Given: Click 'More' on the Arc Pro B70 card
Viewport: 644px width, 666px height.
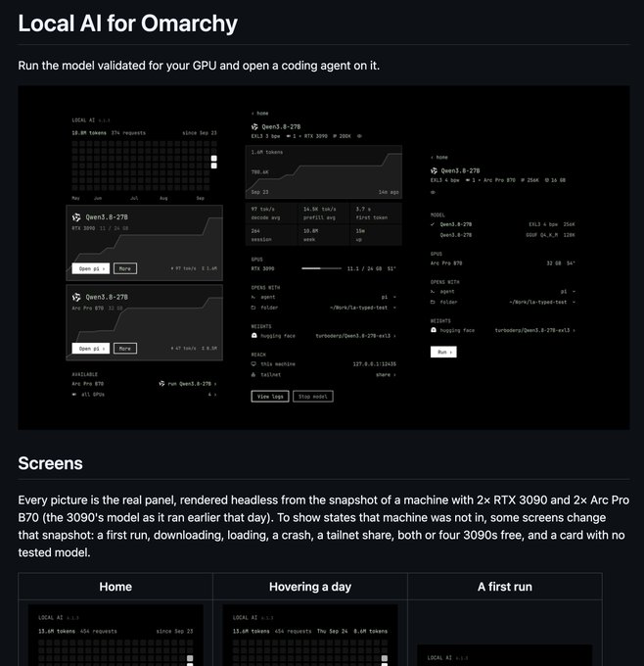Looking at the screenshot, I should pyautogui.click(x=125, y=349).
